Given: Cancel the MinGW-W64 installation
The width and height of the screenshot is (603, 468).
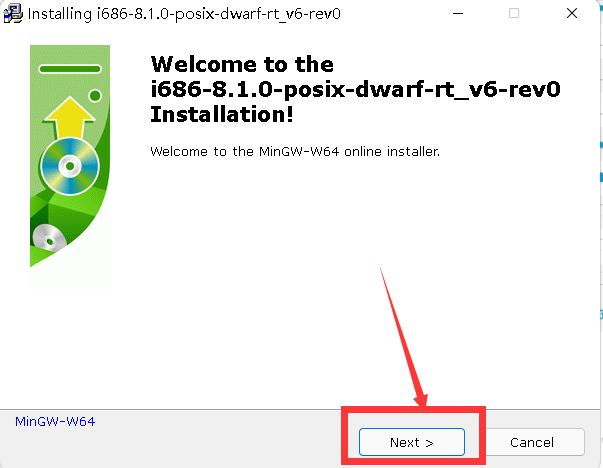Looking at the screenshot, I should [x=532, y=442].
